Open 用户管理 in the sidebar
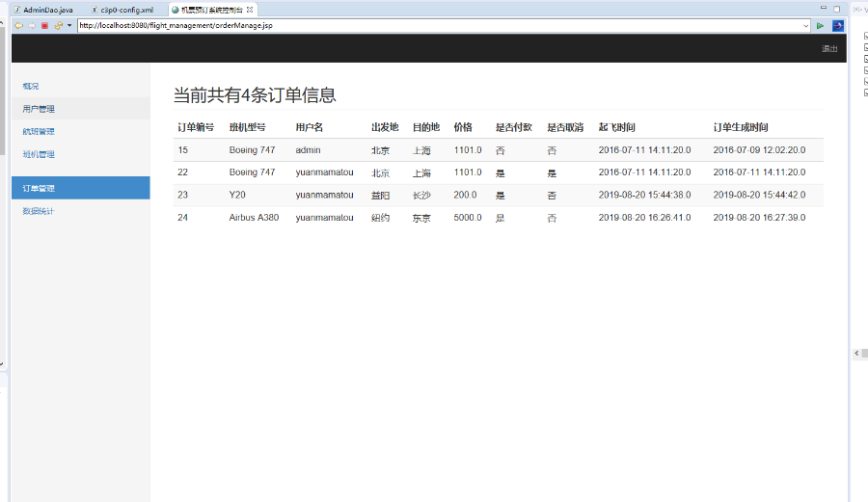Screen dimensions: 868x502 [x=39, y=109]
